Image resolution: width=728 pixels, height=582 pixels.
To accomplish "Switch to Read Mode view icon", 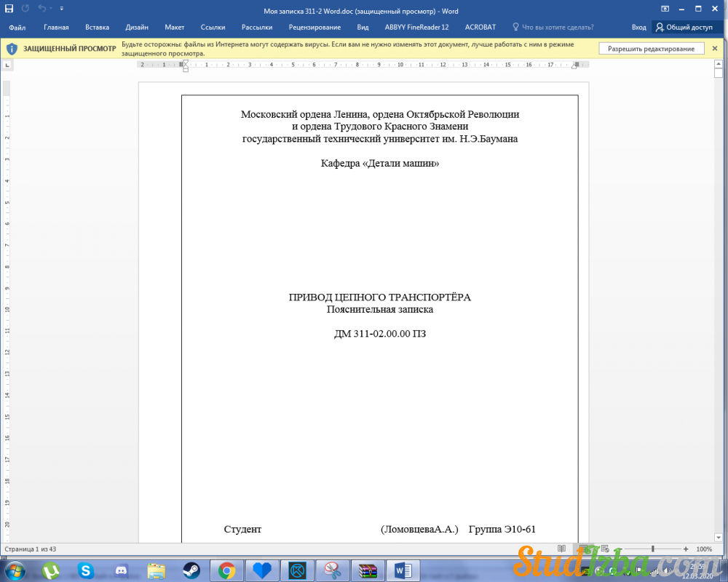I will click(561, 549).
